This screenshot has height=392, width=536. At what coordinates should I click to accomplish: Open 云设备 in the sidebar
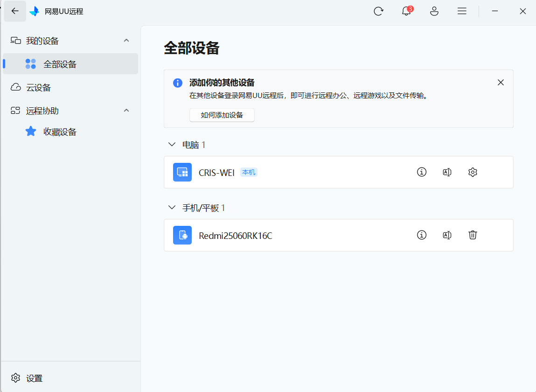[x=70, y=87]
